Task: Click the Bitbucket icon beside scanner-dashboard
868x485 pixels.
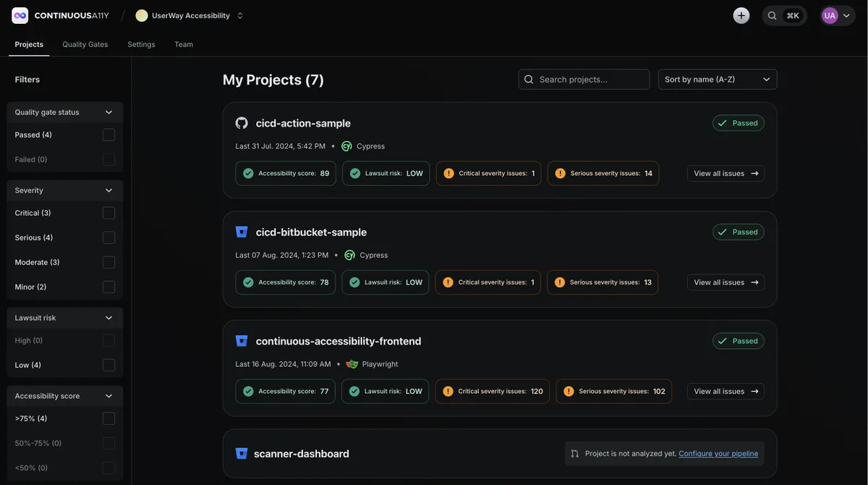Action: tap(242, 454)
